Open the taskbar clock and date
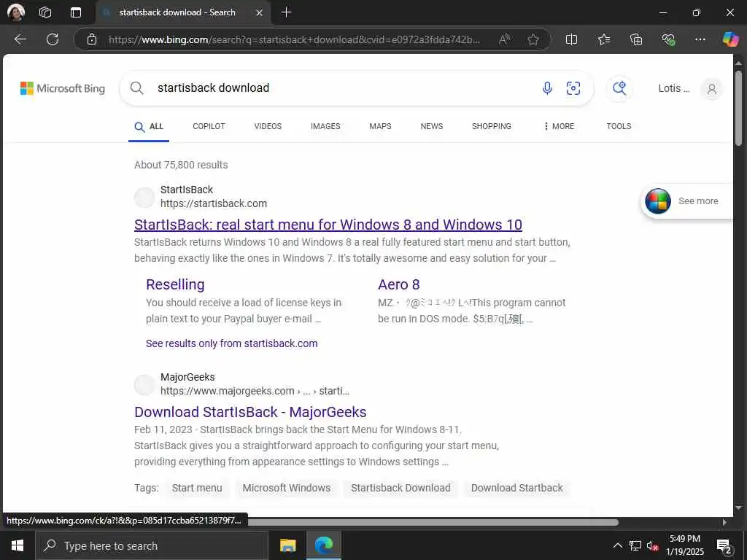Viewport: 747px width, 560px height. pyautogui.click(x=684, y=545)
